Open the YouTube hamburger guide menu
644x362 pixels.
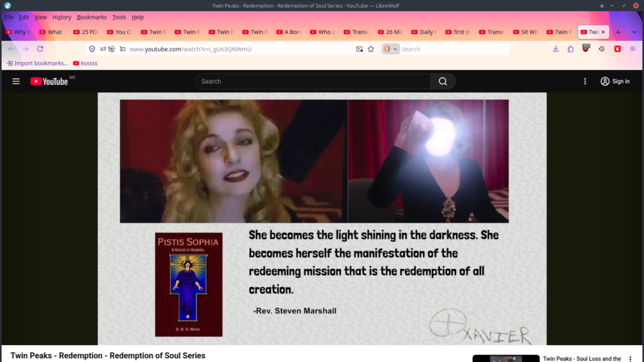pos(16,81)
